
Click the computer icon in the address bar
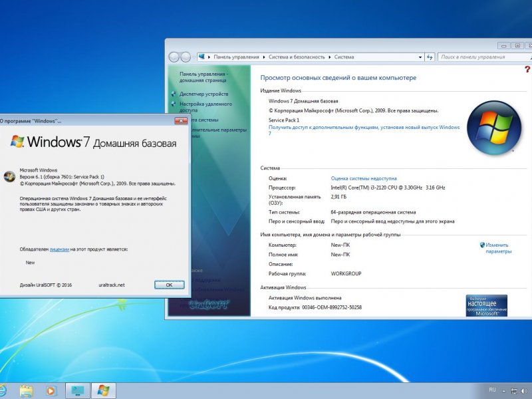click(x=202, y=57)
